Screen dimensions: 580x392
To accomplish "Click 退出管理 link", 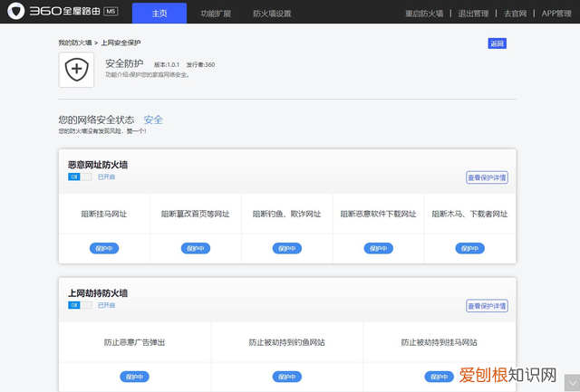I will [x=473, y=14].
